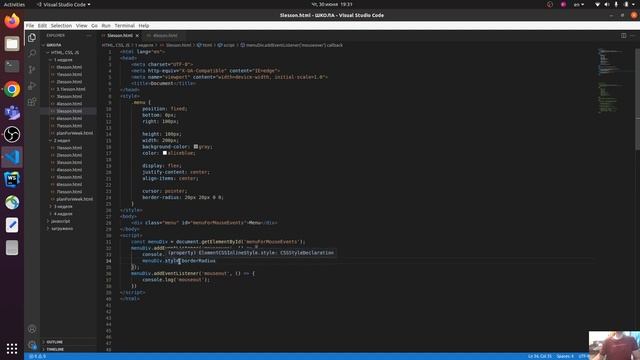
Task: Open Terminal from the dock
Action: point(12,66)
